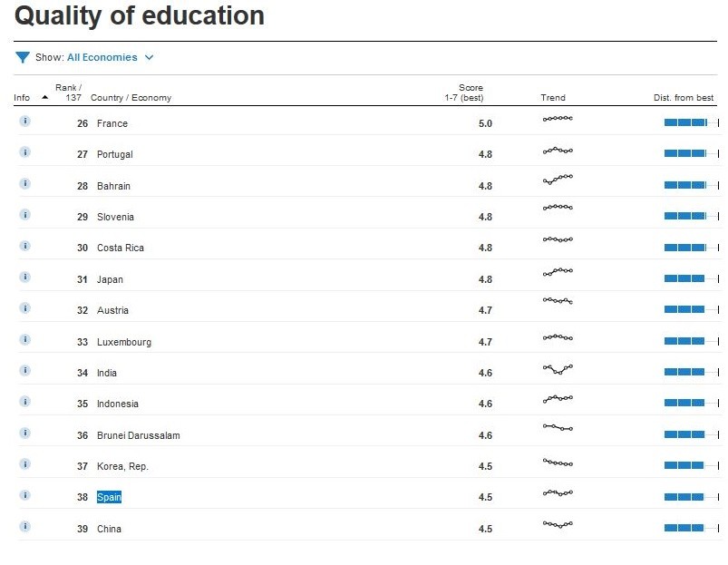The width and height of the screenshot is (728, 565).
Task: Click the Trend column header
Action: [x=552, y=98]
